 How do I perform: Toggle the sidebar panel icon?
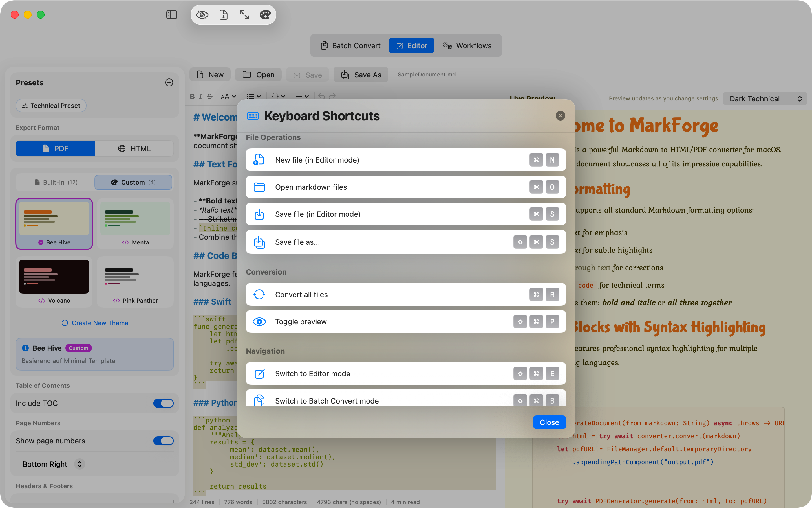pyautogui.click(x=171, y=14)
